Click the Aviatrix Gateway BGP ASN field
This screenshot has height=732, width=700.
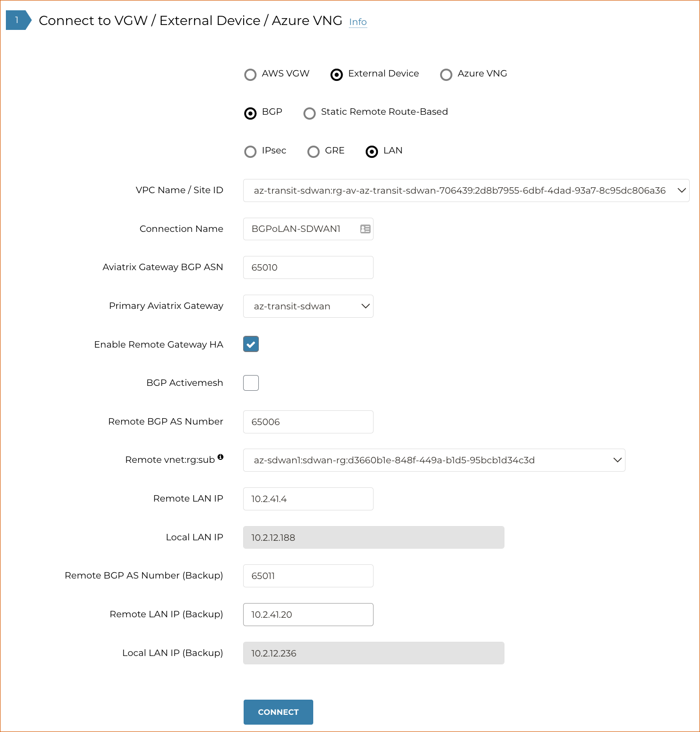(308, 267)
